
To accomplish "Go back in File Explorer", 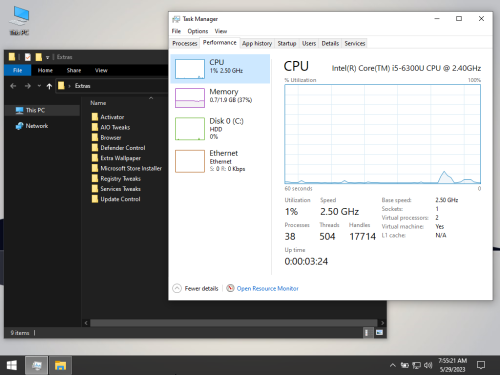I will tap(13, 86).
